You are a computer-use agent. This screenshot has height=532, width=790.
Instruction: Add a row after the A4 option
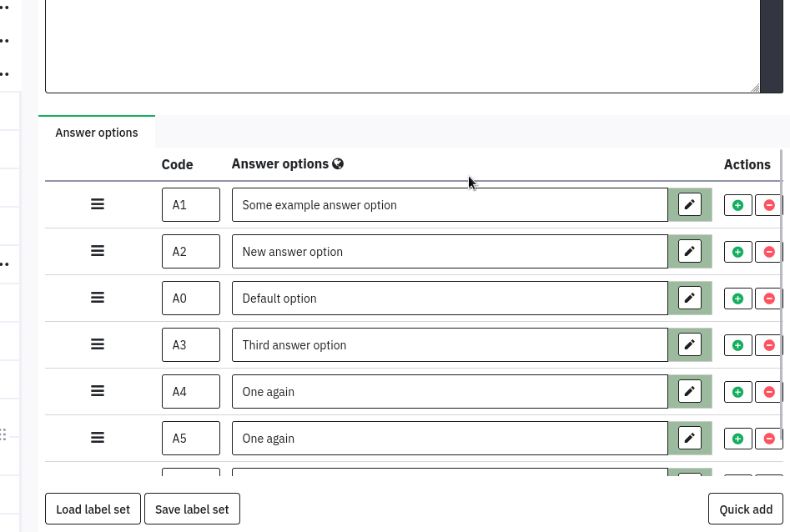pyautogui.click(x=737, y=392)
